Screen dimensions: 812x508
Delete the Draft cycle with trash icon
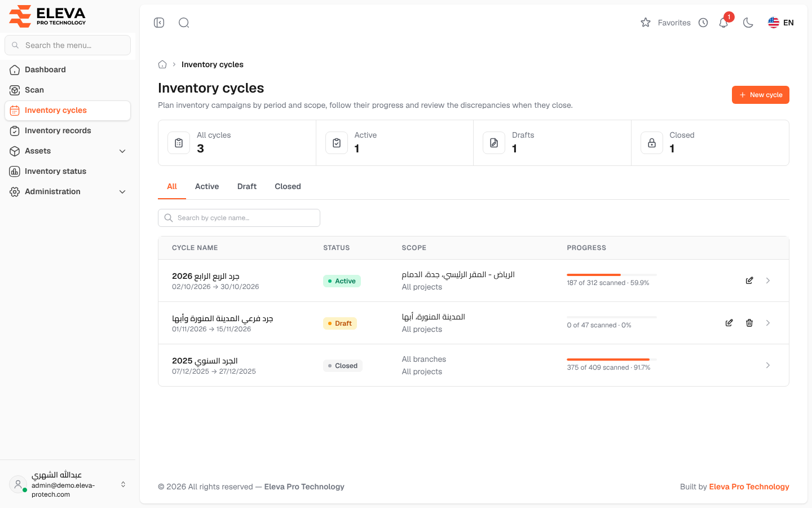(749, 323)
